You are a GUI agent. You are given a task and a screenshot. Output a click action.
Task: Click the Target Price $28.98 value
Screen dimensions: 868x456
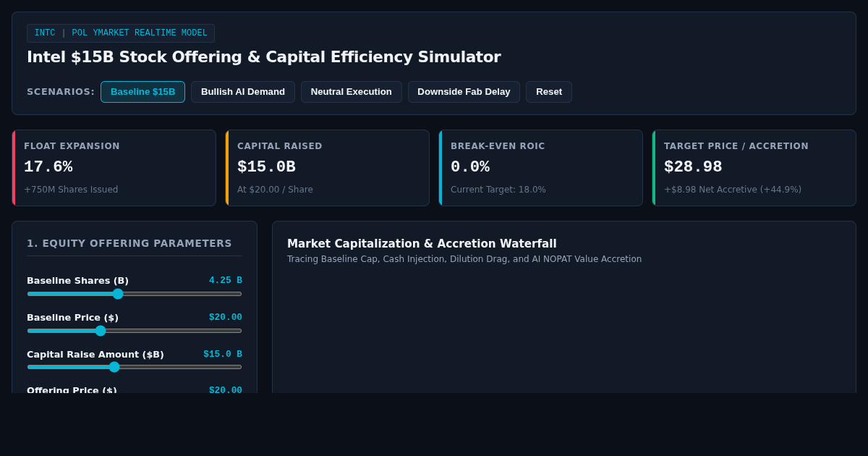pyautogui.click(x=693, y=167)
